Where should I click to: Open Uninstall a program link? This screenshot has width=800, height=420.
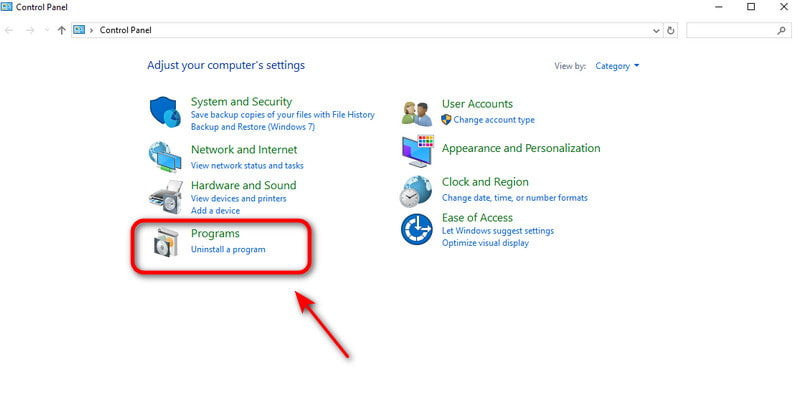click(x=228, y=249)
